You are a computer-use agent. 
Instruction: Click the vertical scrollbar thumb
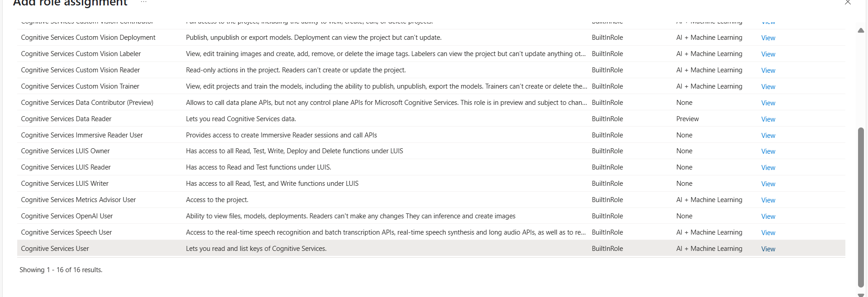coord(861,207)
